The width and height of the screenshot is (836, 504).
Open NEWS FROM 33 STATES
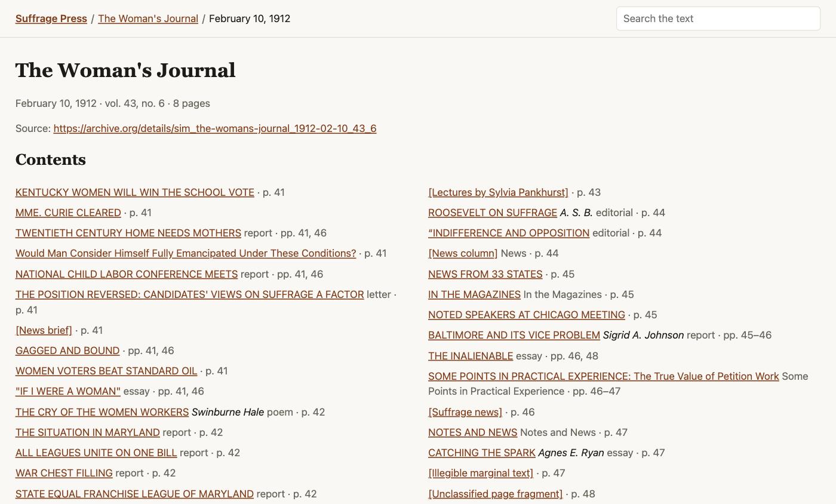coord(485,274)
